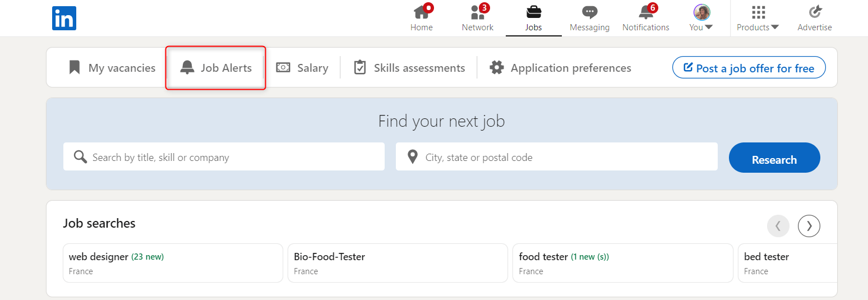This screenshot has width=868, height=300.
Task: Click Post a job offer for free
Action: [x=749, y=68]
